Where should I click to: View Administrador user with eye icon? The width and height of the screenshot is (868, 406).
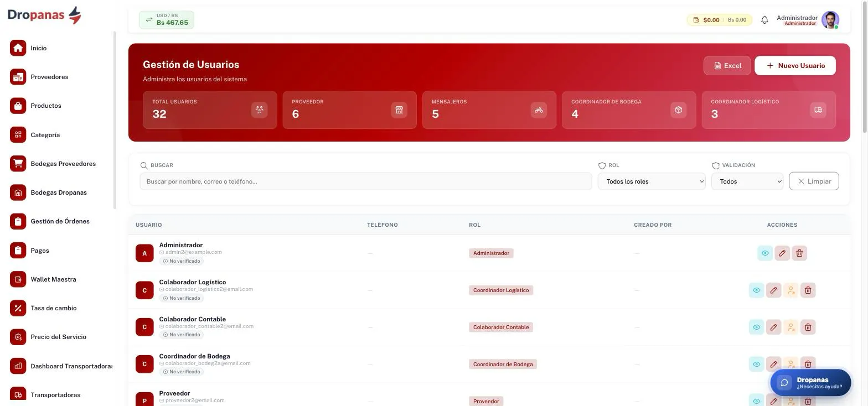pos(765,253)
